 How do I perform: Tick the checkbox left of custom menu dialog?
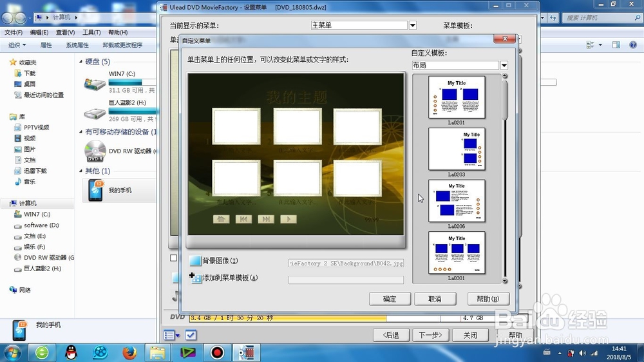point(174,258)
